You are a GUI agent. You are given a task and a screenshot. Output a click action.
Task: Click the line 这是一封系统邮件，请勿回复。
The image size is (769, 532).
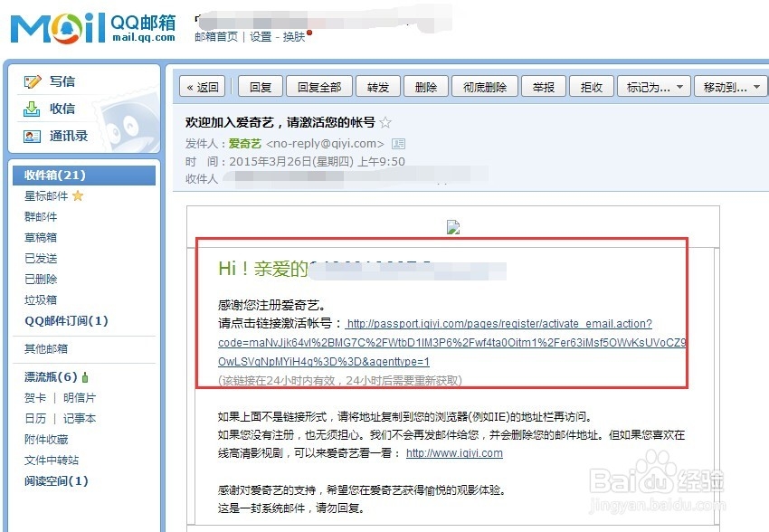point(292,508)
